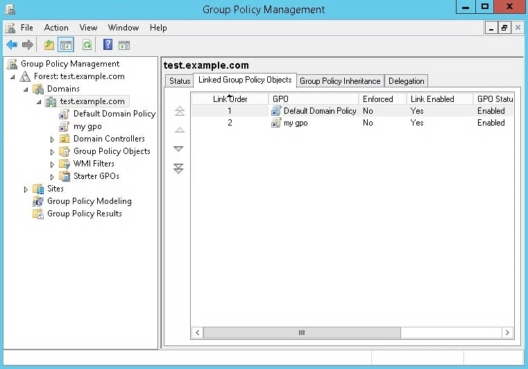Sort by the Link Enabled column header
This screenshot has height=369, width=528.
click(x=440, y=99)
